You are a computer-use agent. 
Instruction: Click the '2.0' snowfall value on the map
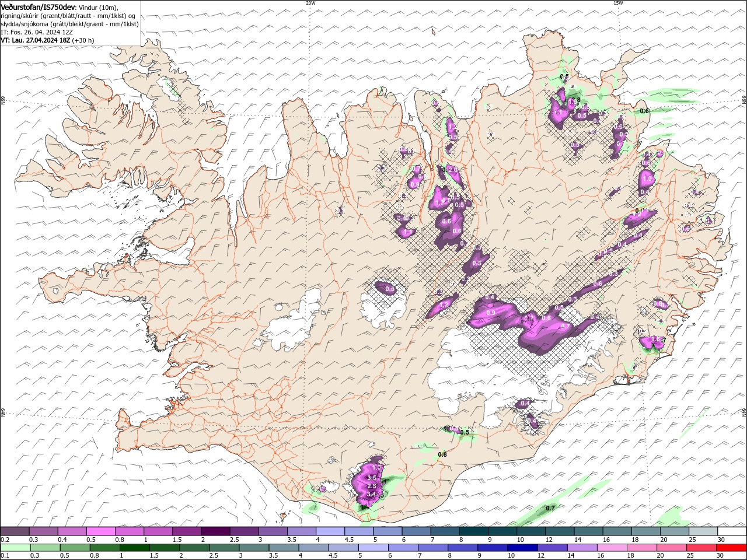[x=452, y=170]
